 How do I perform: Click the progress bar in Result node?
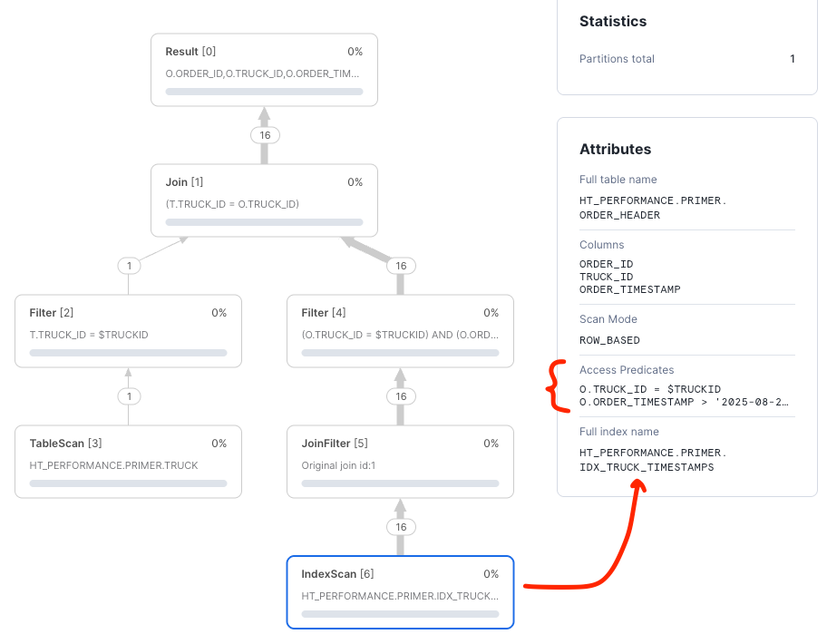pyautogui.click(x=264, y=92)
